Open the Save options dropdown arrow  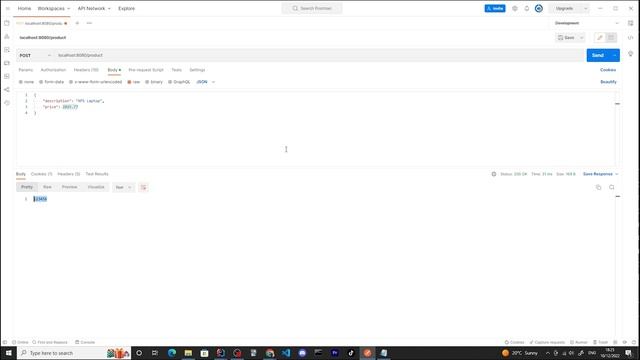[x=582, y=38]
